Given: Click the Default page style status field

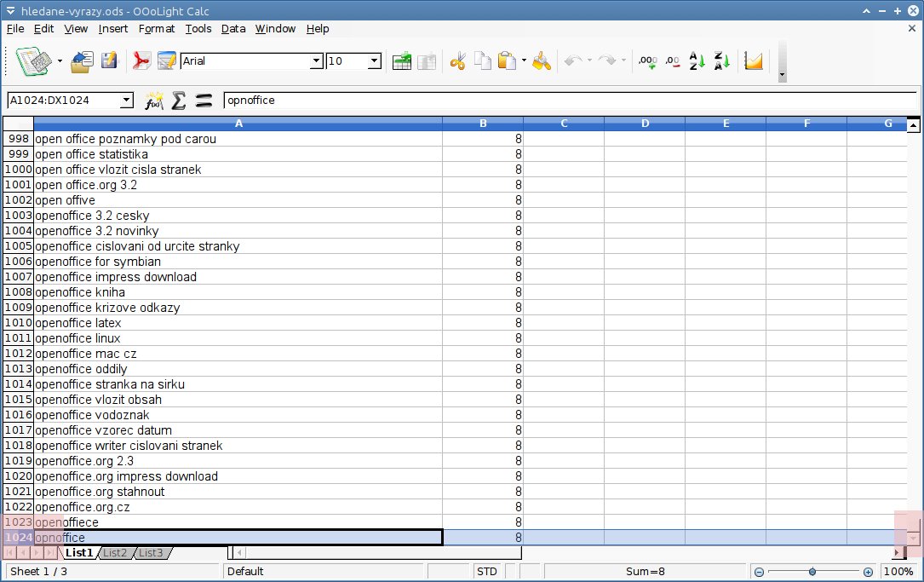Looking at the screenshot, I should coord(323,572).
